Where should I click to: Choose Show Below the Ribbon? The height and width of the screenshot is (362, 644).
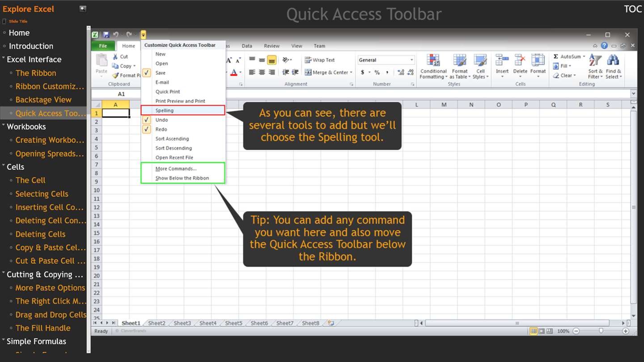(183, 178)
